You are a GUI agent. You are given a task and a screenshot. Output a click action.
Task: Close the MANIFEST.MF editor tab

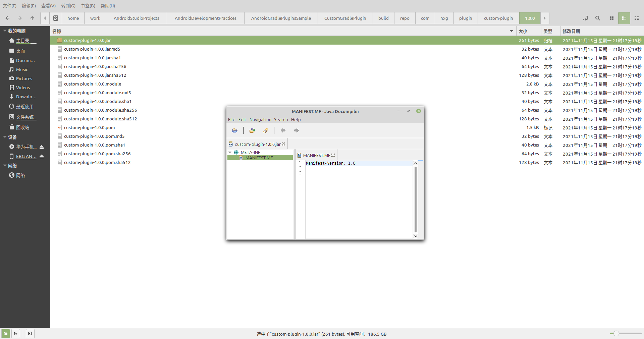point(333,155)
